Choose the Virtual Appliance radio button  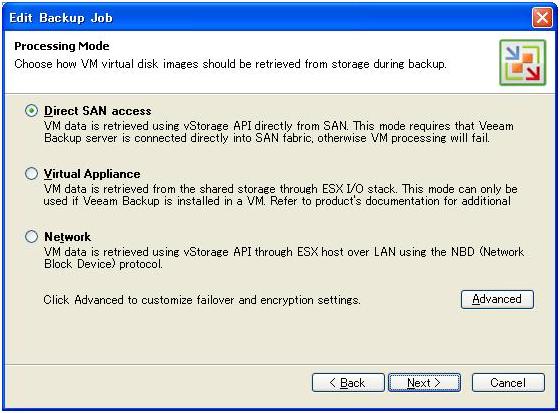click(x=31, y=174)
